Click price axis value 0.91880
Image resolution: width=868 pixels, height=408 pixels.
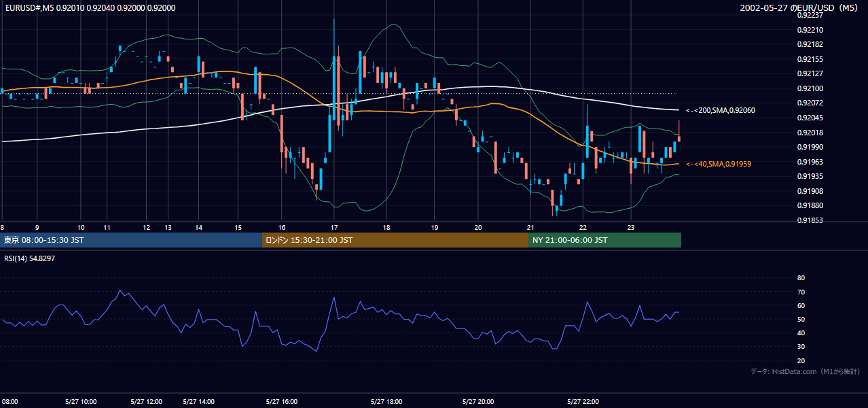click(810, 205)
